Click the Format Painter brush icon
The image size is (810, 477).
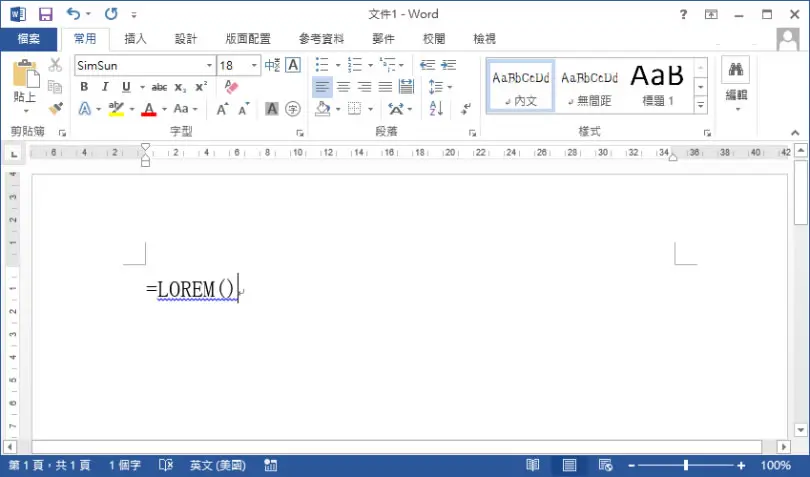point(55,109)
